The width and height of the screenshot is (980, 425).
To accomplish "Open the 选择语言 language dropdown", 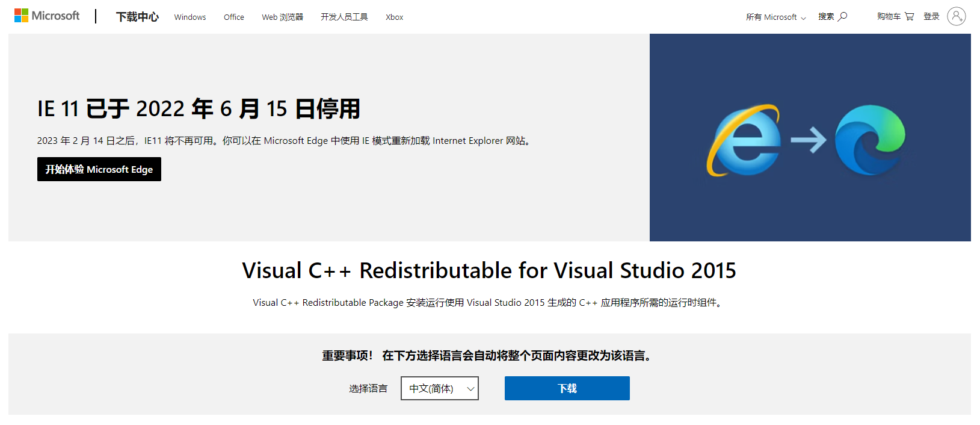I will pyautogui.click(x=439, y=388).
